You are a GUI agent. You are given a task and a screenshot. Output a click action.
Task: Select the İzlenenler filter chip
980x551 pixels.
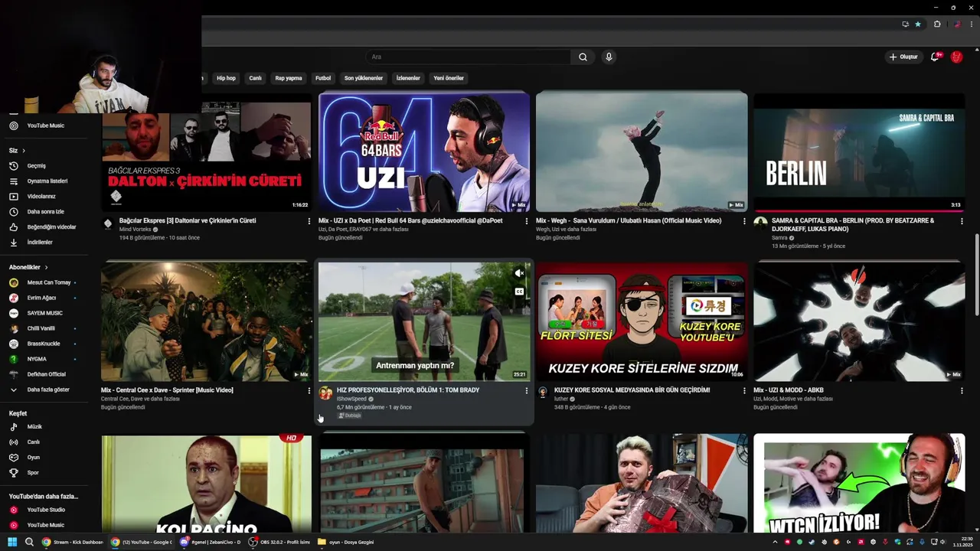408,78
